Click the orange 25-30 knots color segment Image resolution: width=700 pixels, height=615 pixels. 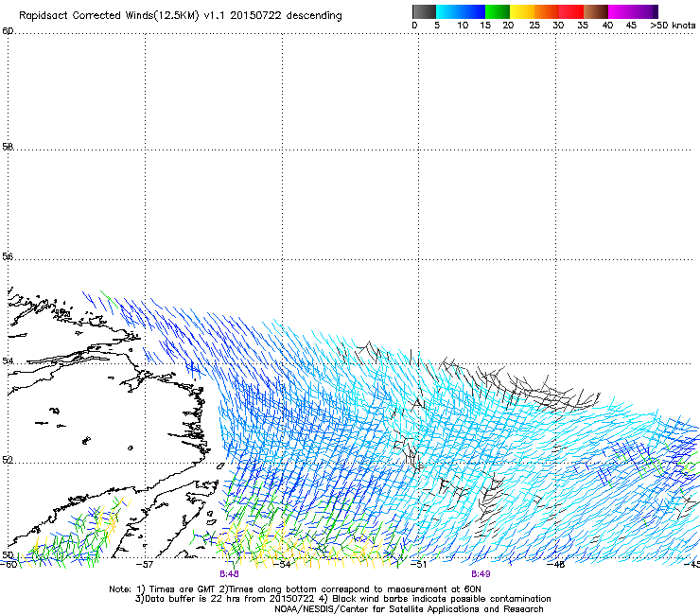click(x=547, y=11)
